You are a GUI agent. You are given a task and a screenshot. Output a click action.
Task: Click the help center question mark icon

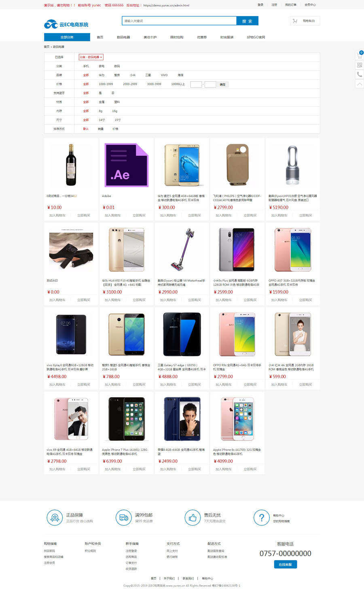click(x=262, y=518)
